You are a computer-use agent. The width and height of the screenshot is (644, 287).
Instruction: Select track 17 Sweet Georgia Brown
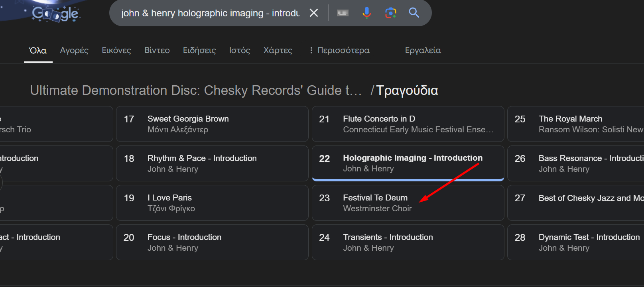212,124
